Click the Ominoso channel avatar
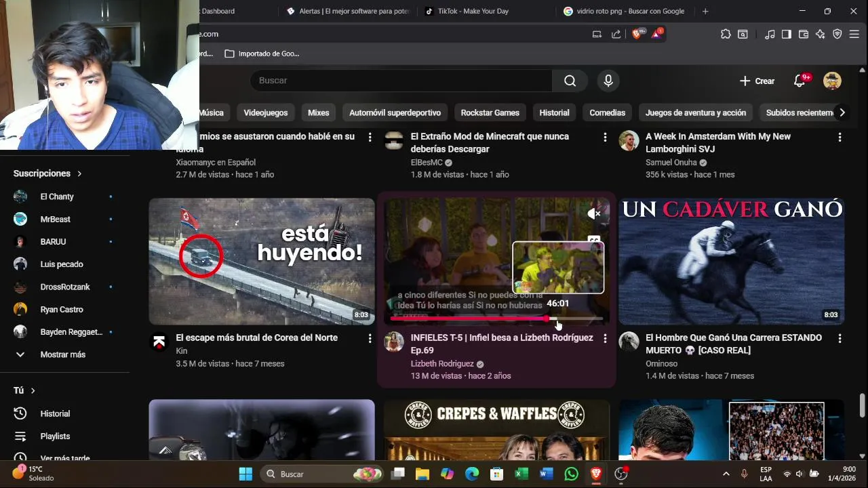 tap(629, 342)
